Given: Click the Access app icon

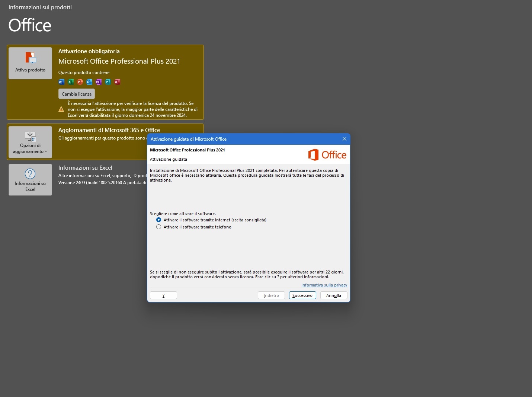Looking at the screenshot, I should (117, 82).
